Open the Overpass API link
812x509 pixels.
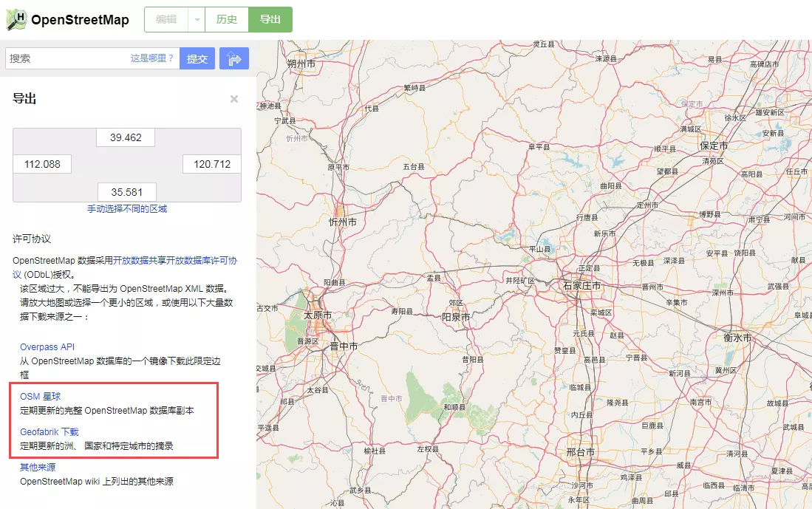click(x=47, y=347)
